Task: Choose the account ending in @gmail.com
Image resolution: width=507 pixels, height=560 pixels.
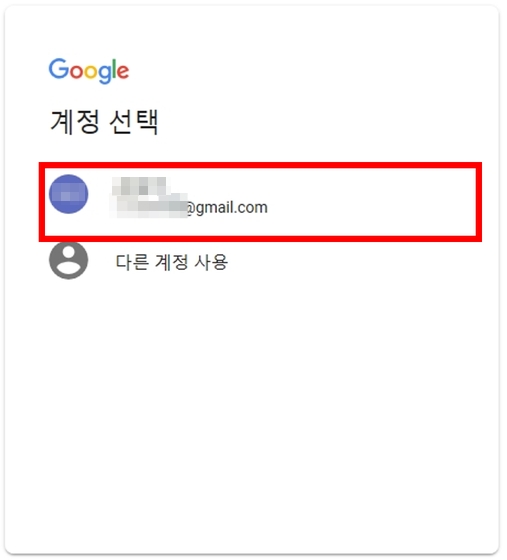Action: click(260, 202)
